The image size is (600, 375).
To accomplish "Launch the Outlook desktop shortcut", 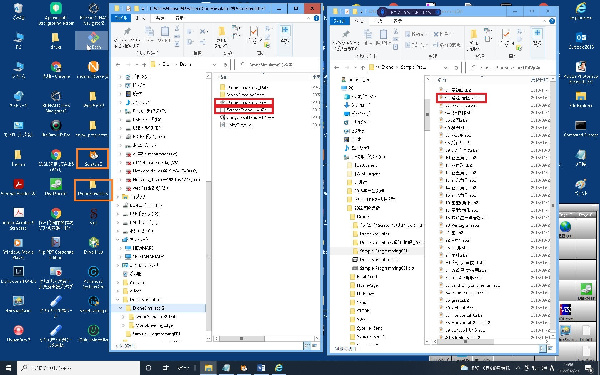I will click(x=580, y=41).
